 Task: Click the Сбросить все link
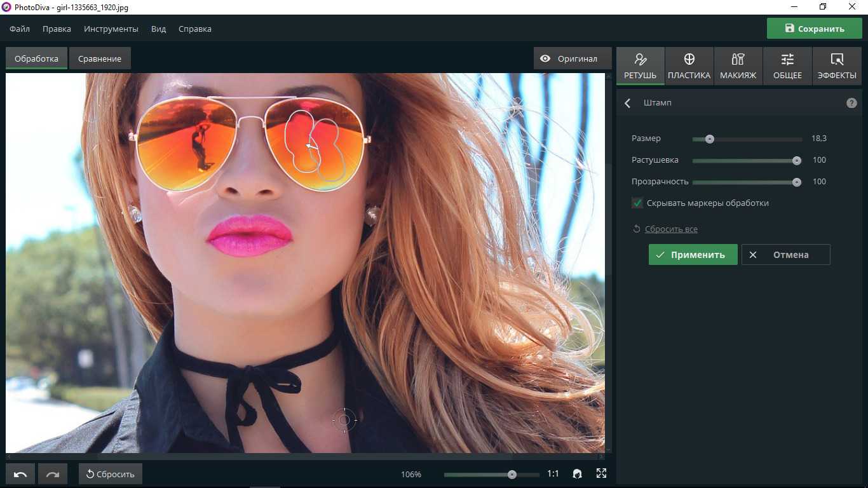click(671, 229)
